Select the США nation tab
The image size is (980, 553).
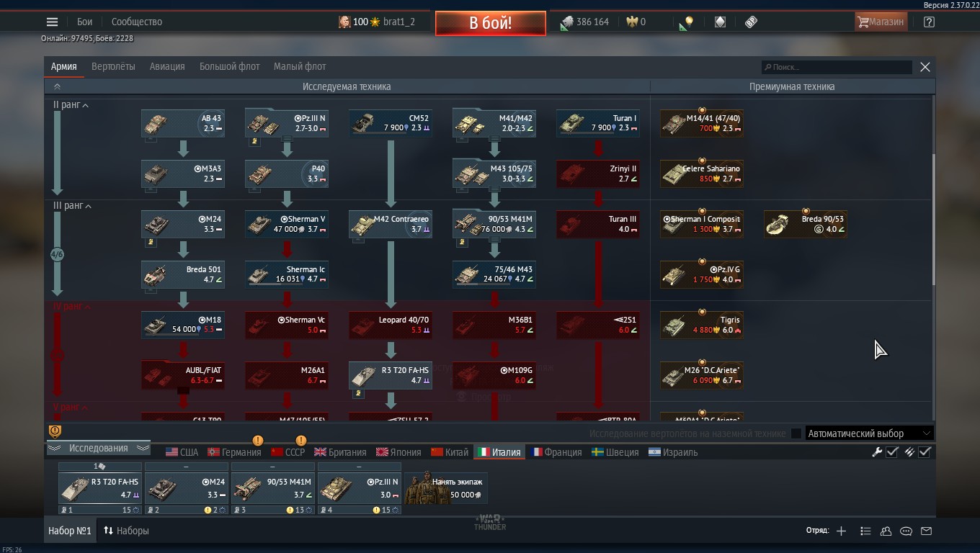click(182, 452)
